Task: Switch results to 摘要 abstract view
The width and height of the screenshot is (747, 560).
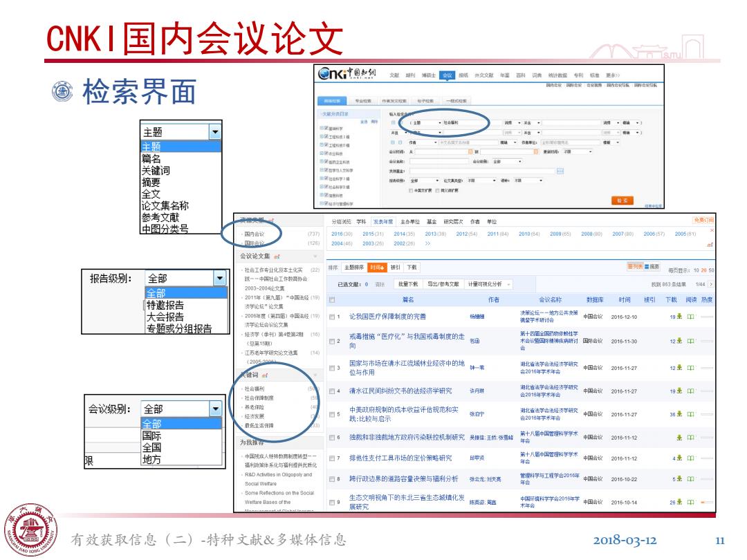Action: click(652, 267)
